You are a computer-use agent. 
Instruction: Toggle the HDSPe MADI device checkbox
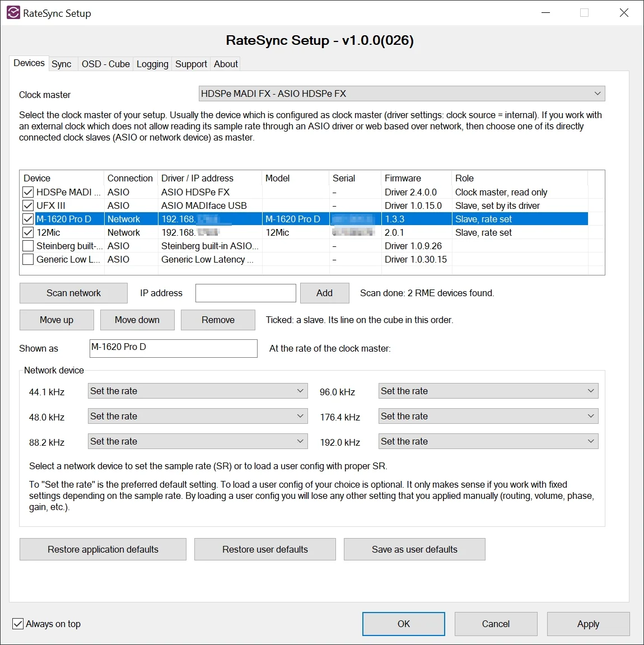pyautogui.click(x=28, y=192)
